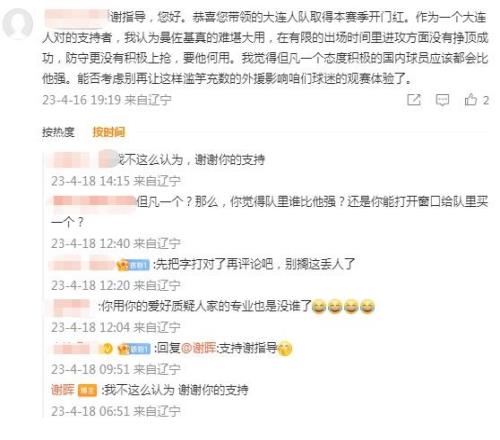
Task: Like the main comment with the thumbs-up icon
Action: 471,100
